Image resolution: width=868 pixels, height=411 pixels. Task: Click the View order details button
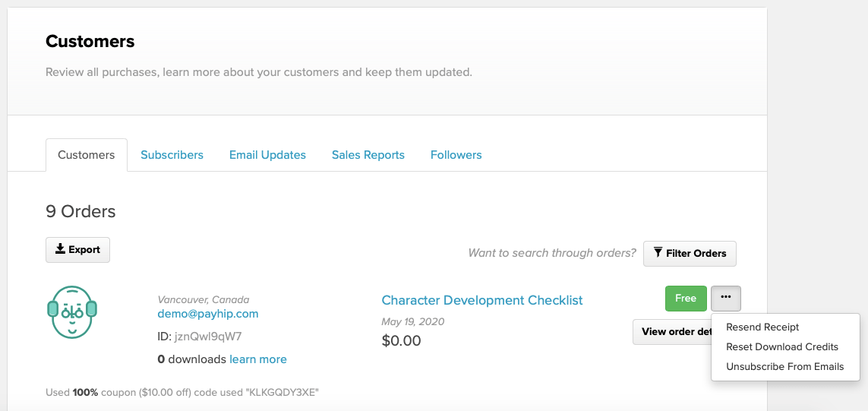point(672,332)
